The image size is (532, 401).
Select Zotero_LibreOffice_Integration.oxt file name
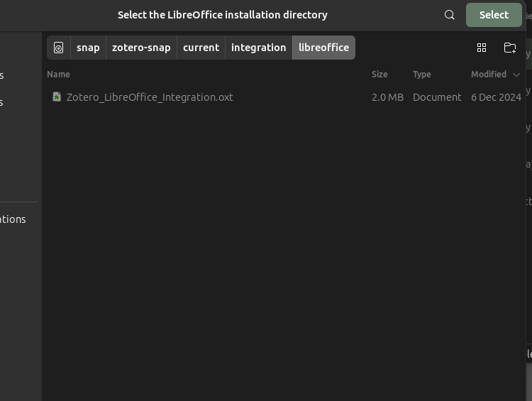pyautogui.click(x=150, y=97)
